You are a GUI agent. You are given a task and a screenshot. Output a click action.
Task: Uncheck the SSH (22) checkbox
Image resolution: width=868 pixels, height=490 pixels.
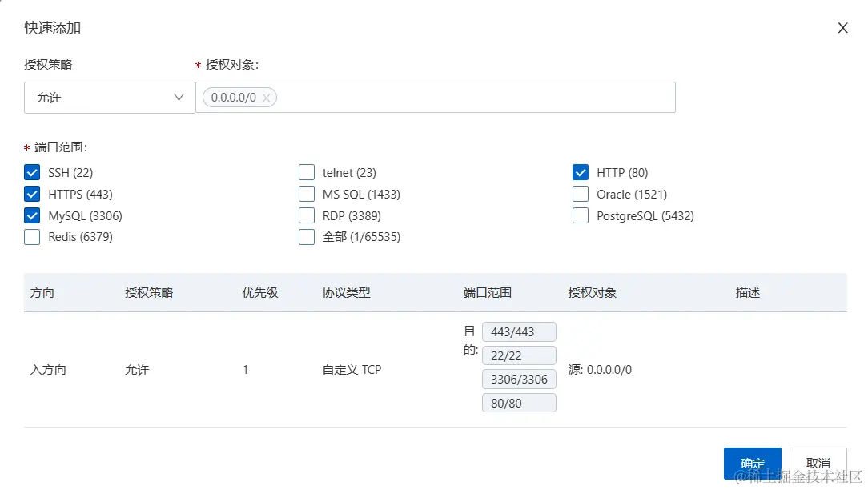click(32, 172)
